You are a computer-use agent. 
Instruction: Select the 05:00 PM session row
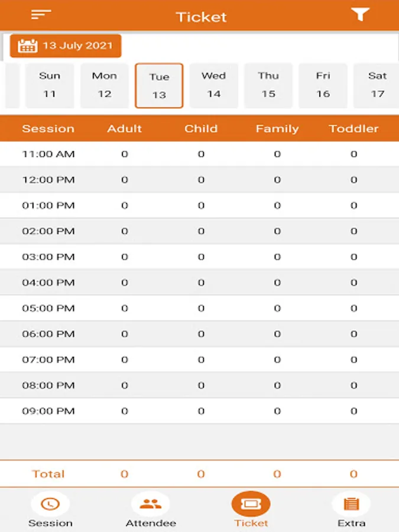[200, 308]
